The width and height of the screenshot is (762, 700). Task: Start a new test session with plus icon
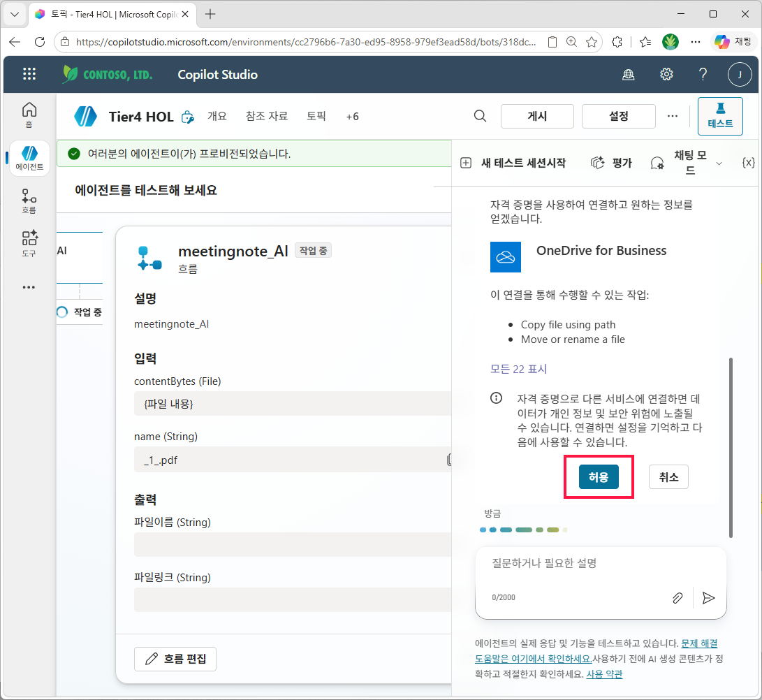466,163
